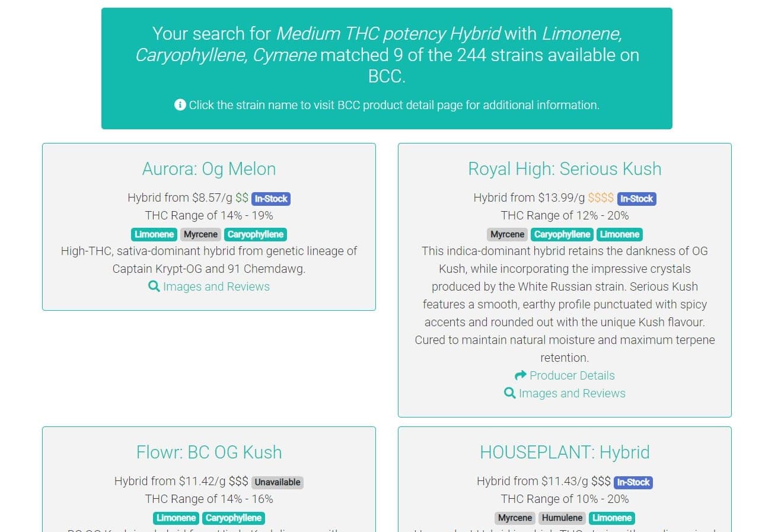Click the Myrcene tag on HOUSEPLANT Hybrid

[515, 518]
